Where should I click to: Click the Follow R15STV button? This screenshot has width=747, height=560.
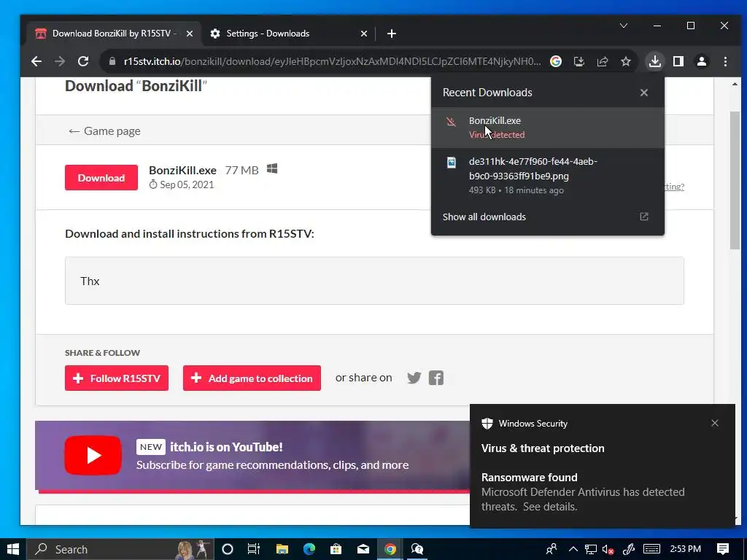[x=117, y=378]
